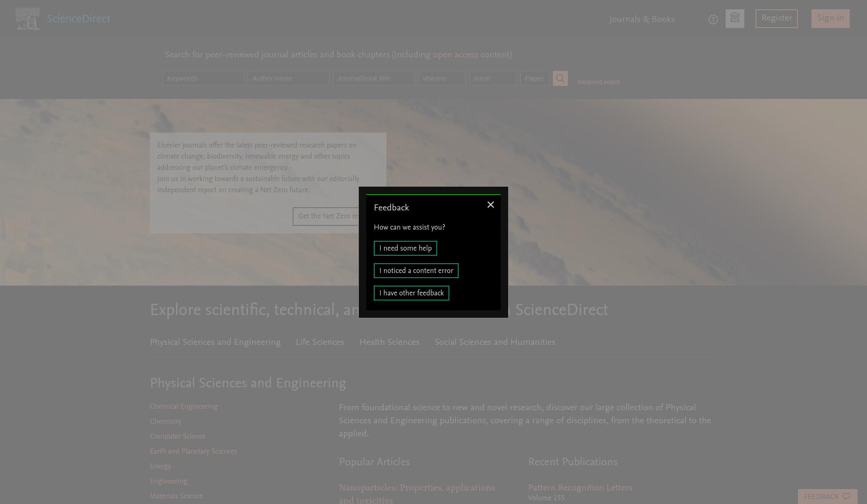Screen dimensions: 867x504
Task: Open the help question mark icon
Action: (x=713, y=20)
